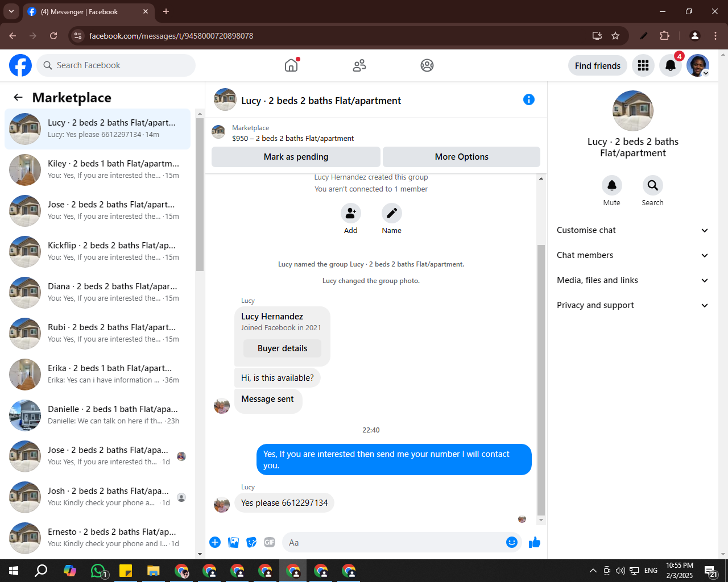Open Kickflip conversation in the list
Screen dimensions: 728x582
pyautogui.click(x=98, y=251)
